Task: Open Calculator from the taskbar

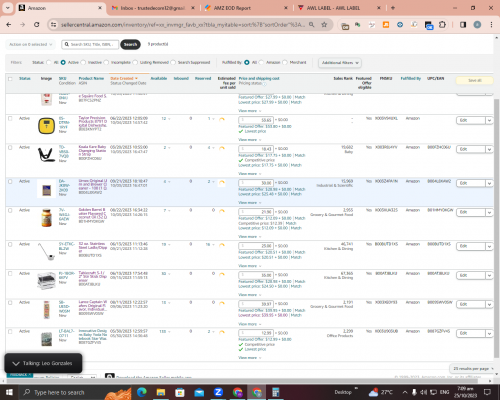Action: 276,392
